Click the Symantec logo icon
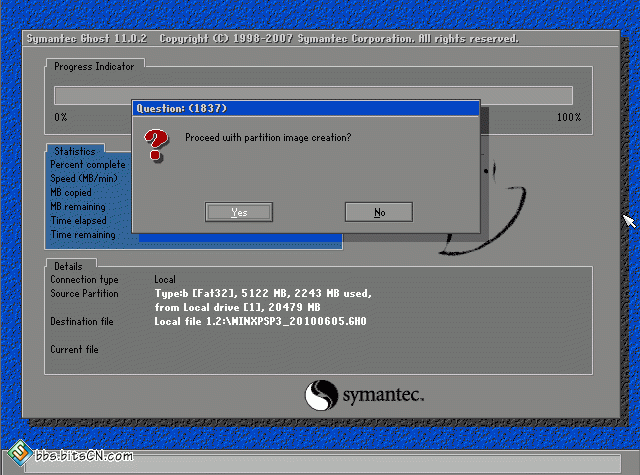Viewport: 640px width, 475px height. (321, 395)
